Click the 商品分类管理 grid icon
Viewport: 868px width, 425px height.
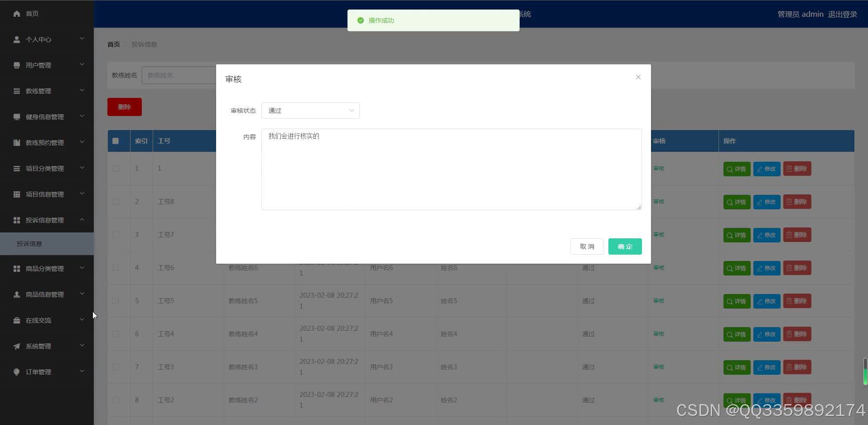17,269
